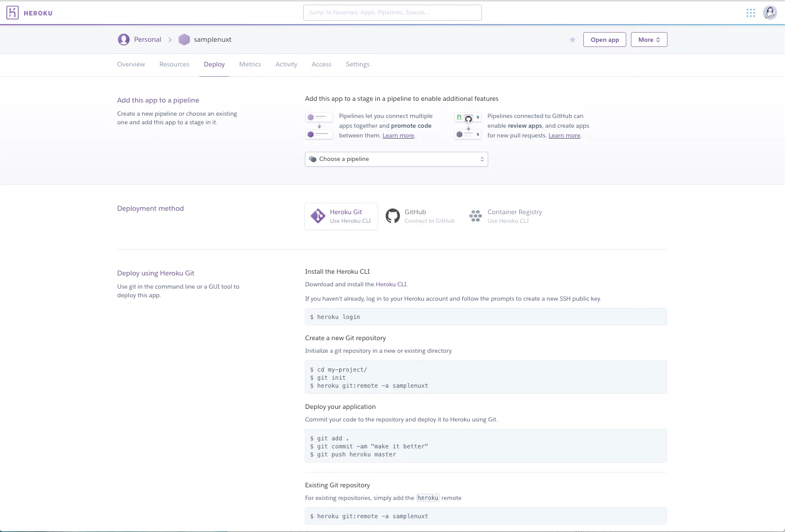The width and height of the screenshot is (785, 532).
Task: Open the user avatar account menu
Action: pyautogui.click(x=770, y=13)
